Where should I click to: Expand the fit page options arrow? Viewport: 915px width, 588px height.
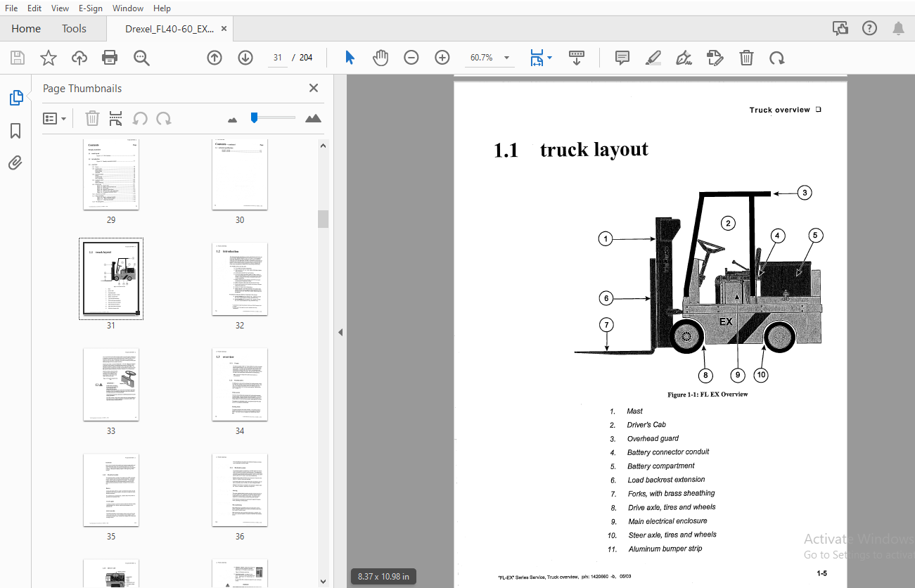[550, 58]
